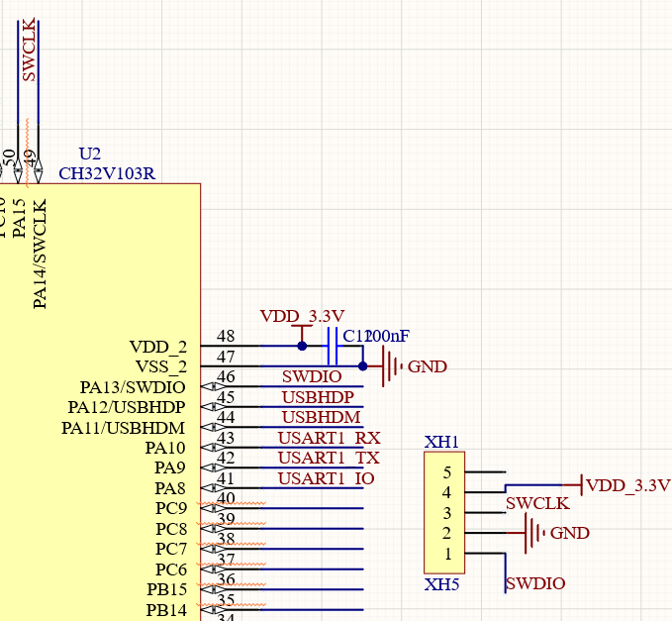Select the CH32V103R part name label
Image resolution: width=672 pixels, height=621 pixels.
pos(106,173)
